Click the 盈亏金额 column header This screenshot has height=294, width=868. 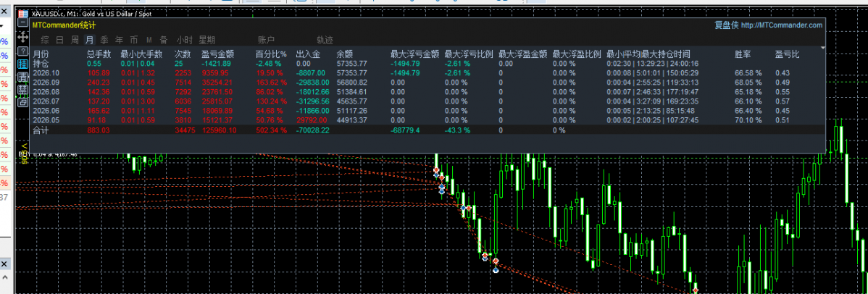pos(217,54)
